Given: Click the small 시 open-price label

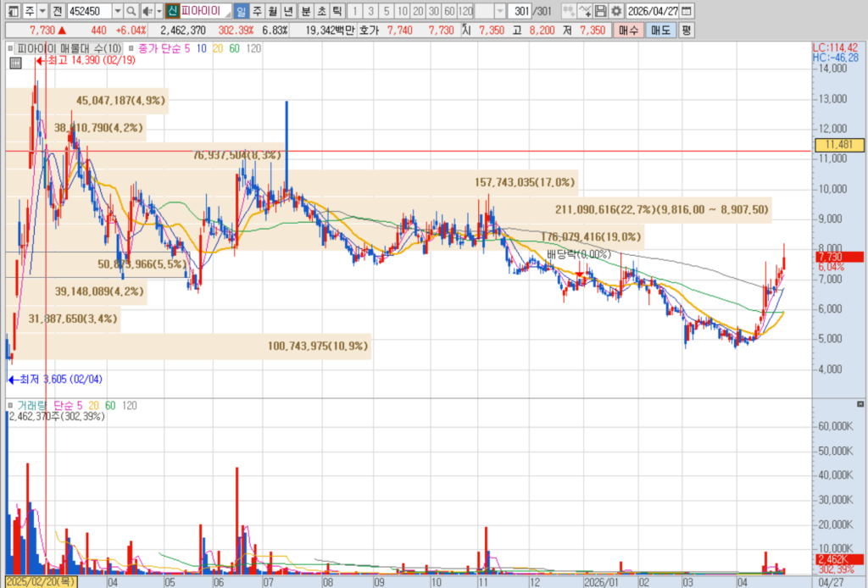Looking at the screenshot, I should tap(466, 30).
